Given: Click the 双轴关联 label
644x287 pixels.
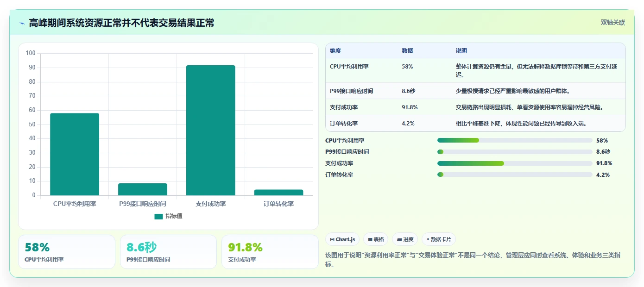Looking at the screenshot, I should pos(612,23).
